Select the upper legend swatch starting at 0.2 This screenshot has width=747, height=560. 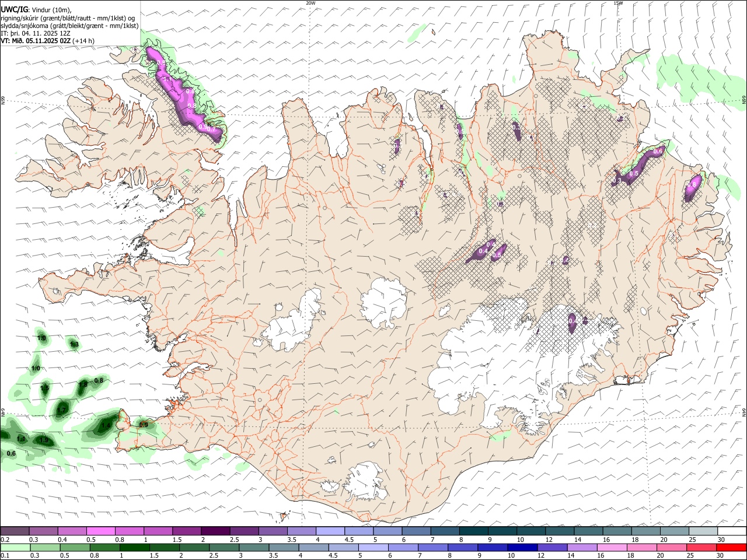15,531
